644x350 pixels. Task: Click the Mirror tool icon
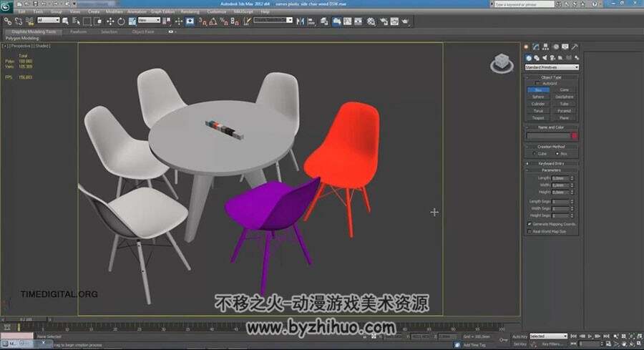point(301,21)
